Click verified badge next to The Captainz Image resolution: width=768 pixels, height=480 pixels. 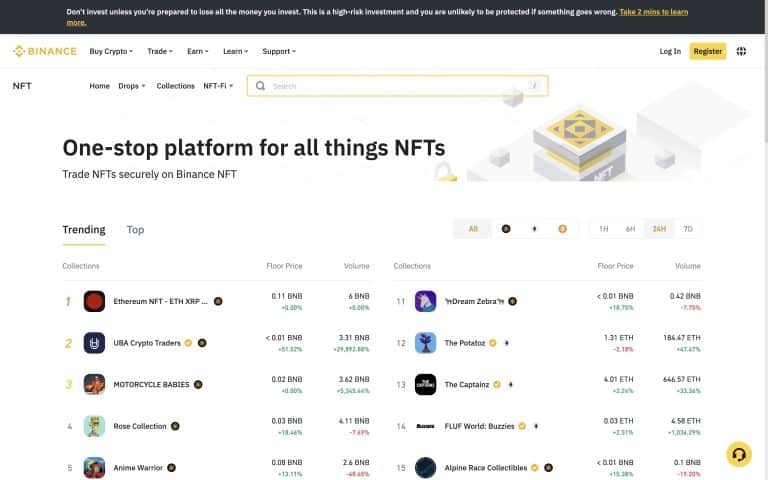pos(497,384)
